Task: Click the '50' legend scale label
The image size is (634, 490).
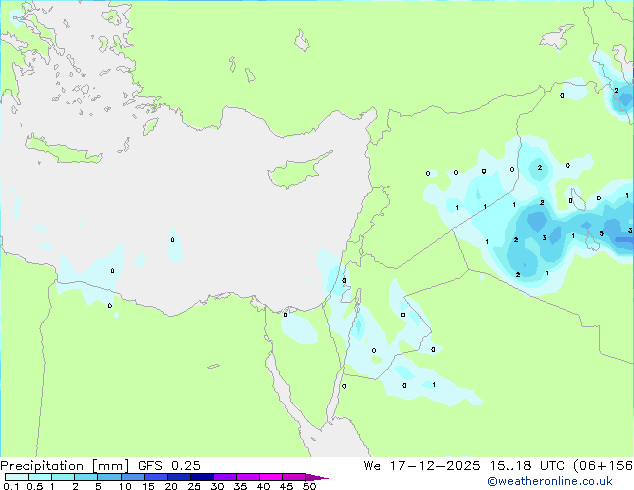Action: click(309, 486)
